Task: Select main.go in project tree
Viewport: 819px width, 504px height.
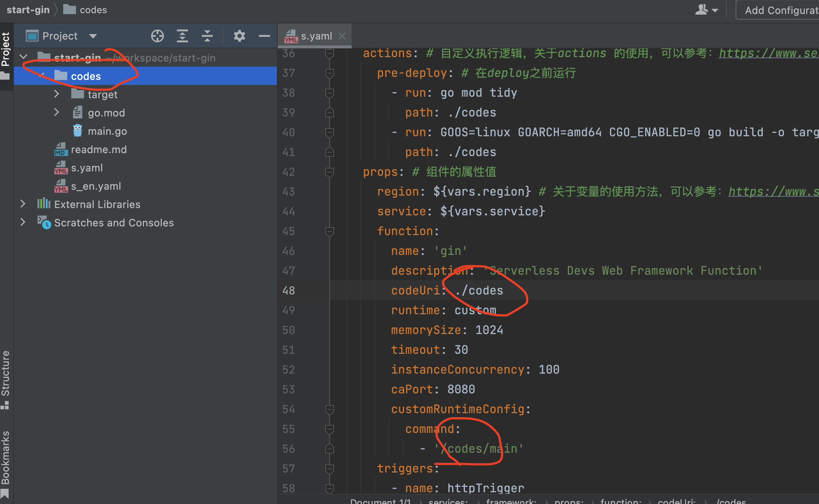Action: coord(107,131)
